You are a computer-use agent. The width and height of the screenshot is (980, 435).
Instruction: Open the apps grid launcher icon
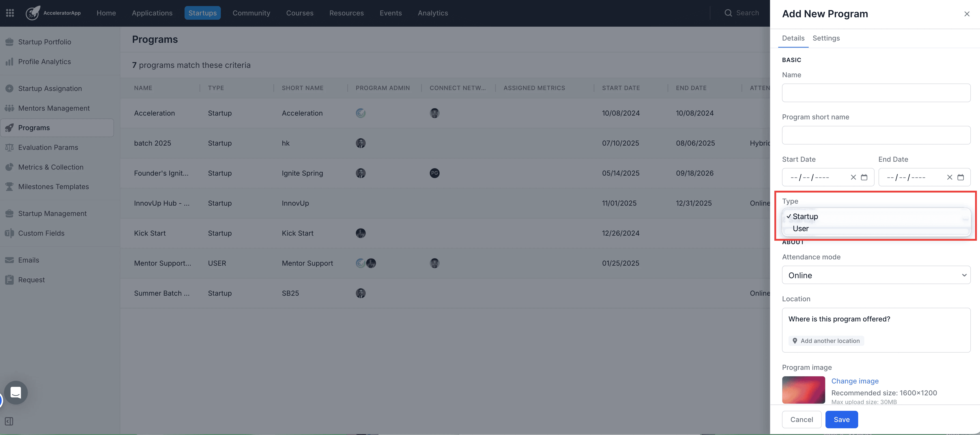10,13
